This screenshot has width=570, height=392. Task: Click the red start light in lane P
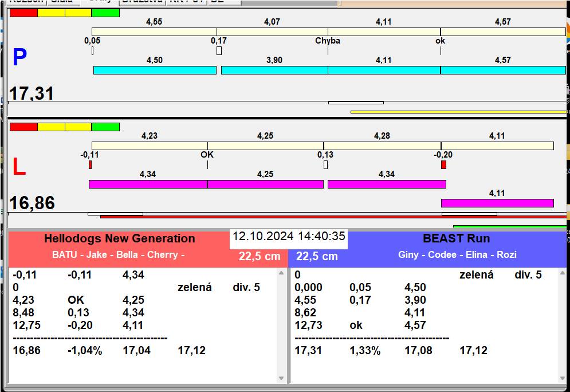(x=23, y=13)
